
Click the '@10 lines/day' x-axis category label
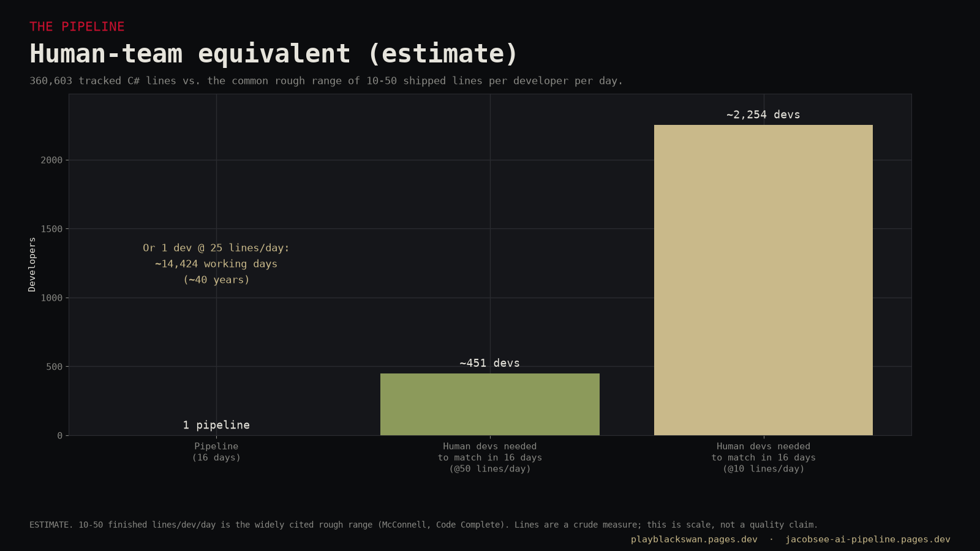(x=763, y=457)
